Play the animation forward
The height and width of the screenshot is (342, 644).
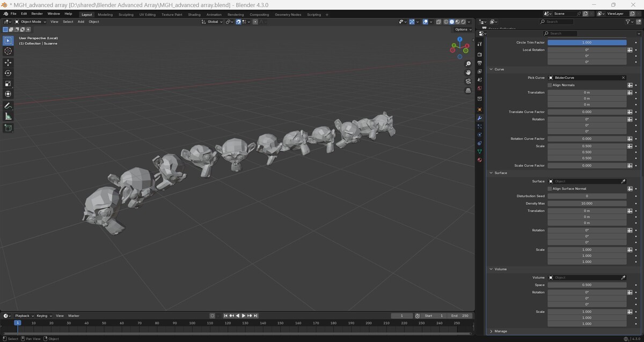pyautogui.click(x=244, y=316)
